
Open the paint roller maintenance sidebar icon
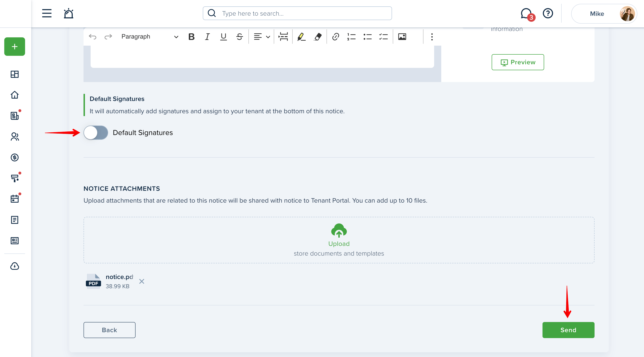15,178
